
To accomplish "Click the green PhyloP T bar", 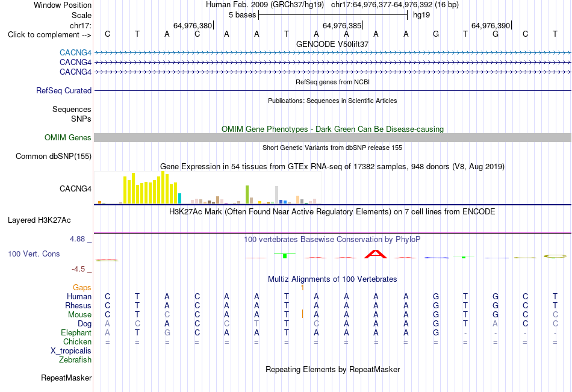I will (x=285, y=255).
